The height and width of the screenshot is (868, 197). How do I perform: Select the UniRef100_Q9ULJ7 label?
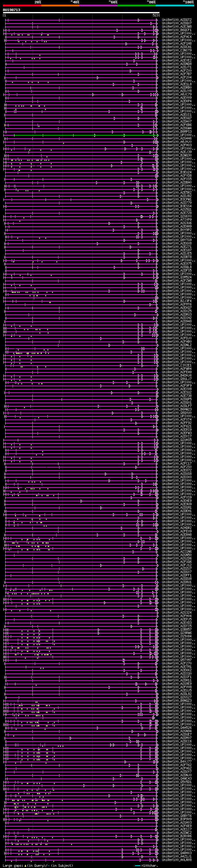coord(176,379)
